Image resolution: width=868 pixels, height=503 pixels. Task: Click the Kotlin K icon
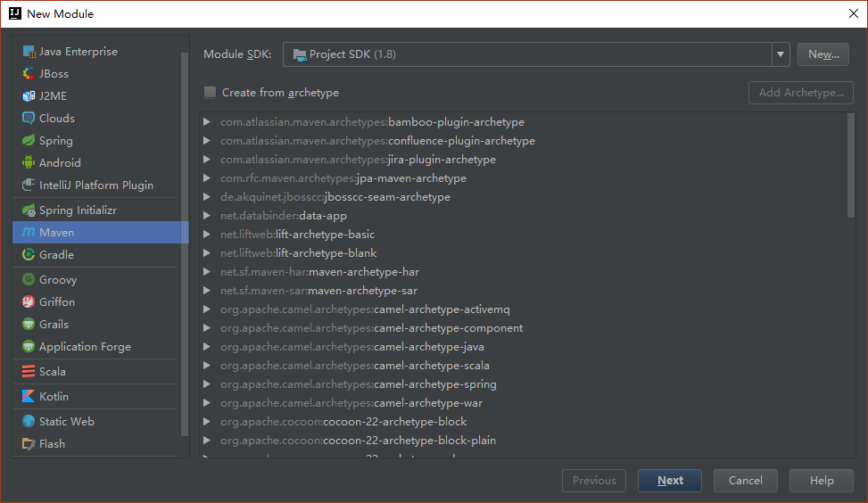pos(29,396)
